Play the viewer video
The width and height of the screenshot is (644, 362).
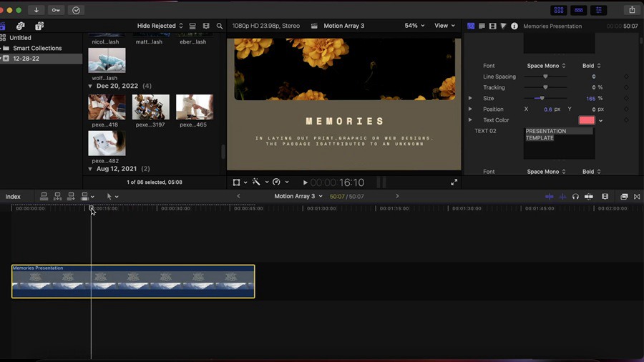click(x=305, y=182)
